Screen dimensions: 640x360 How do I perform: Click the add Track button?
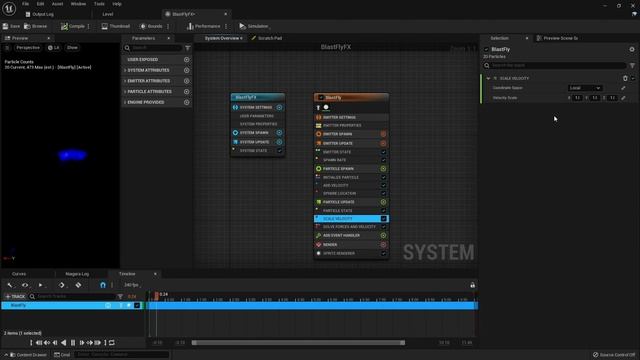[x=15, y=296]
